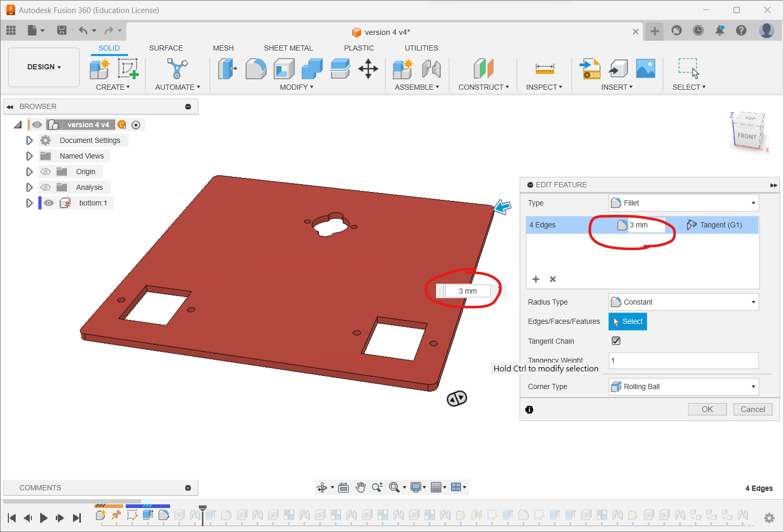Switch to the SURFACE tab

click(x=166, y=48)
